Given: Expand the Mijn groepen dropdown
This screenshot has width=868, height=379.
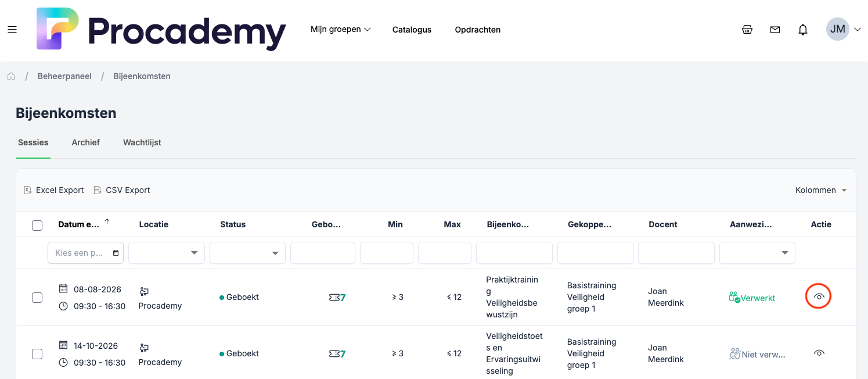Looking at the screenshot, I should [x=341, y=30].
